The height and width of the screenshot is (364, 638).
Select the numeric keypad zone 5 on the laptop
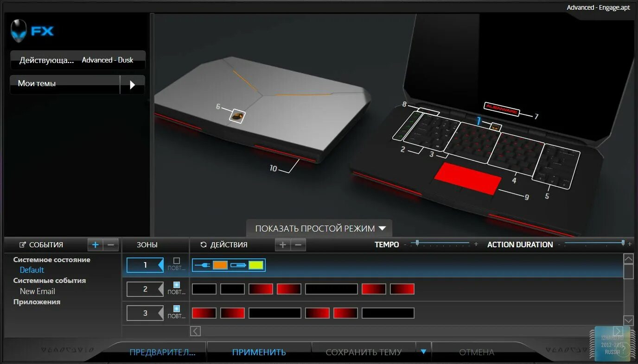[x=555, y=165]
